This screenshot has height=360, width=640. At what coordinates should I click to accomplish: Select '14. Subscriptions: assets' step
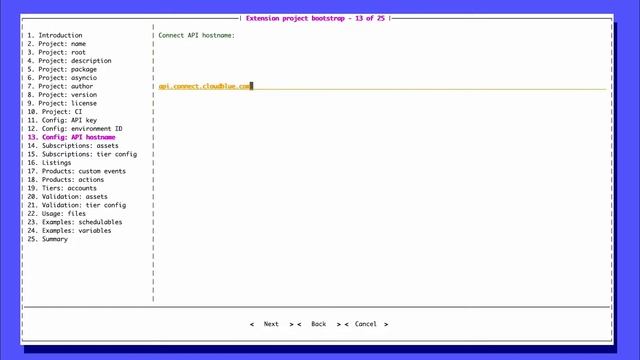[x=73, y=146]
